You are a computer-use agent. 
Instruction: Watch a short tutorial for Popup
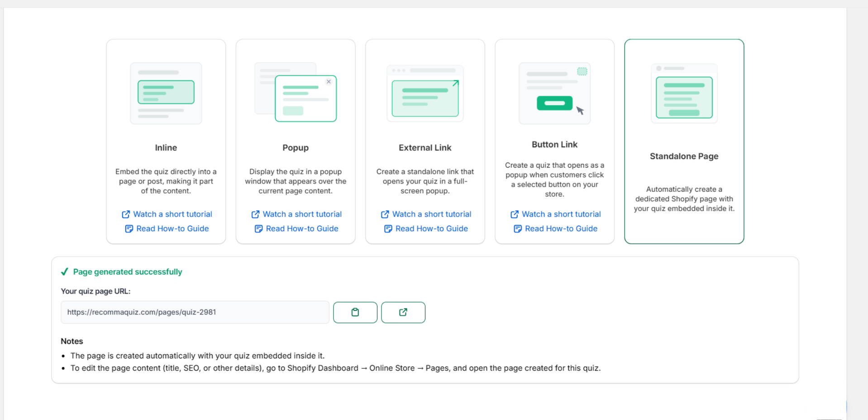tap(296, 214)
